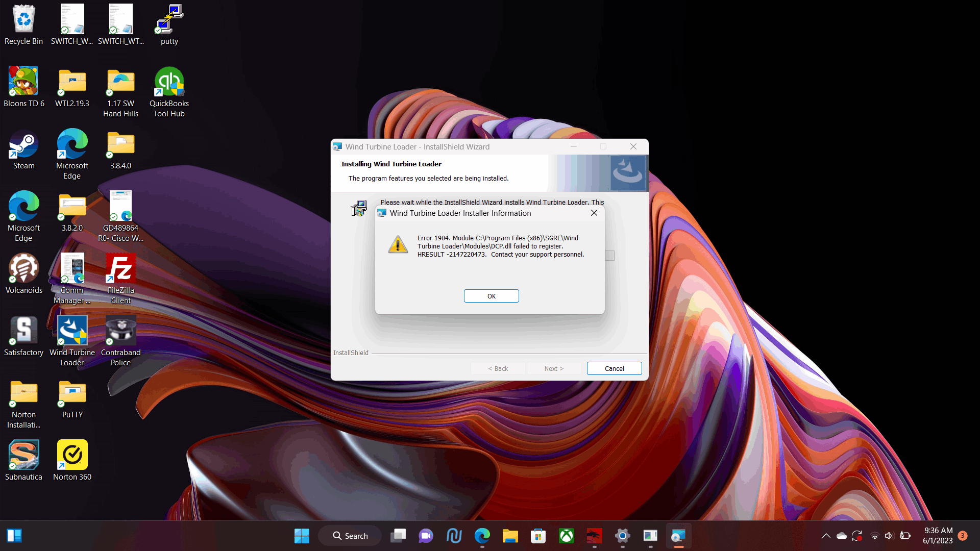
Task: Open the battery status tray icon
Action: [x=905, y=536]
